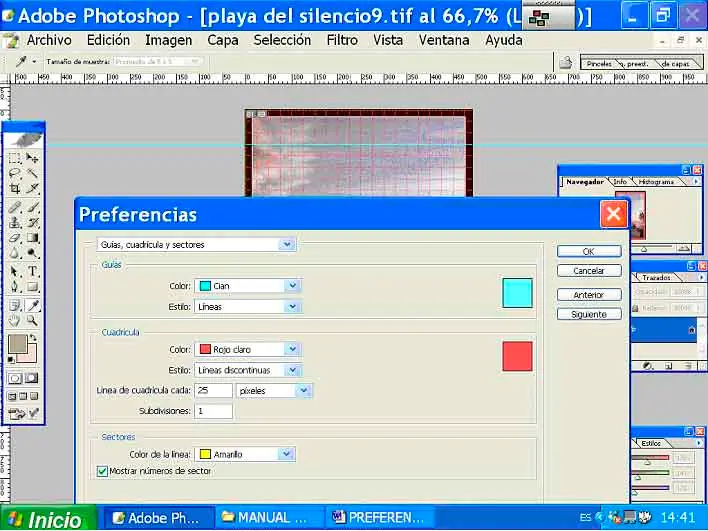Select the Shape tool
The width and height of the screenshot is (708, 531).
coord(32,286)
